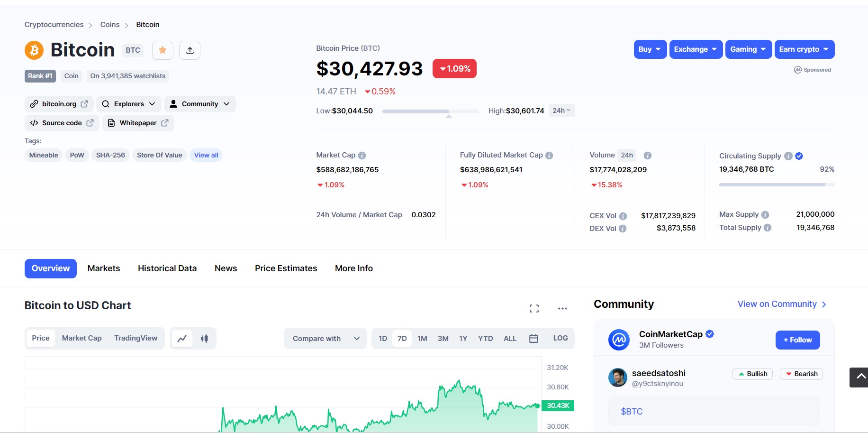The image size is (868, 433).
Task: Set chart range to 3M
Action: click(x=443, y=339)
